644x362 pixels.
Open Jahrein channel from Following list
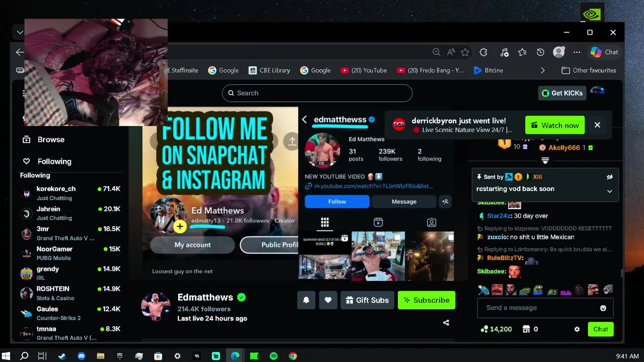(70, 213)
